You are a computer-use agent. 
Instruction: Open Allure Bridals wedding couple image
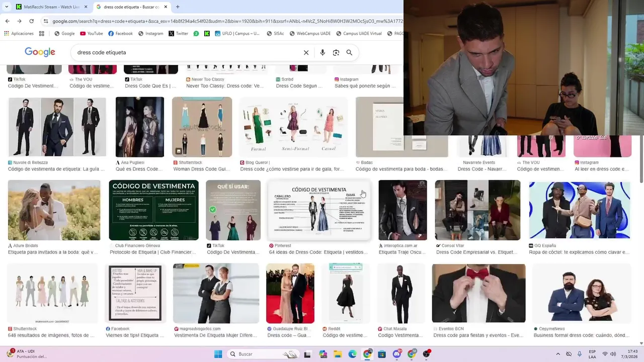pos(54,210)
